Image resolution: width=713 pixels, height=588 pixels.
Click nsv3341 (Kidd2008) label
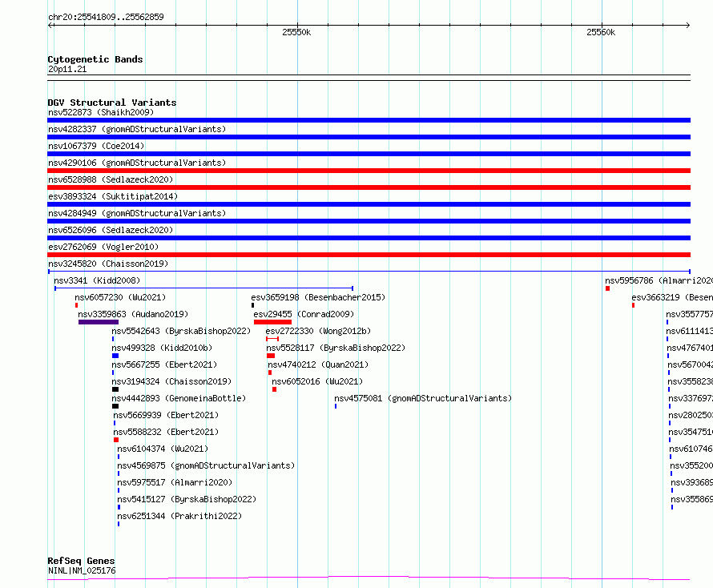(x=97, y=280)
